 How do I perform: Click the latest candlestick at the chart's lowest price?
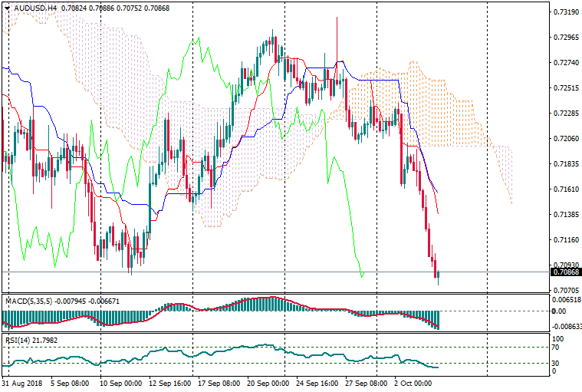click(x=438, y=275)
